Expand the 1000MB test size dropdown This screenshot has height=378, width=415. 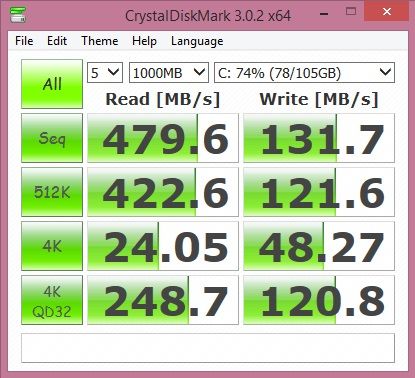click(x=169, y=73)
